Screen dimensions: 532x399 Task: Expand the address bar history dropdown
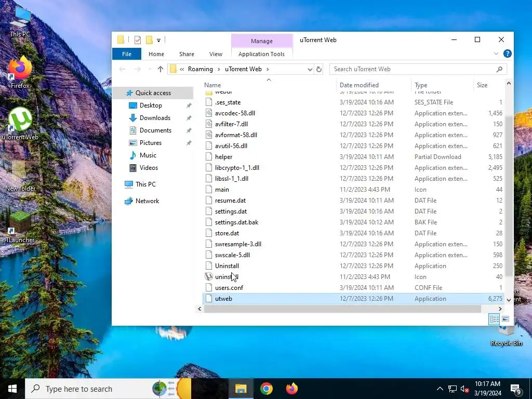pyautogui.click(x=310, y=69)
